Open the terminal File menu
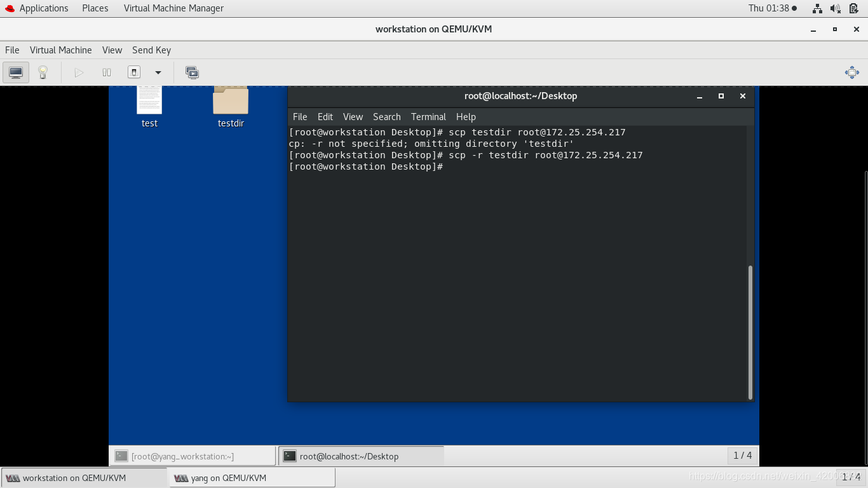 tap(300, 117)
